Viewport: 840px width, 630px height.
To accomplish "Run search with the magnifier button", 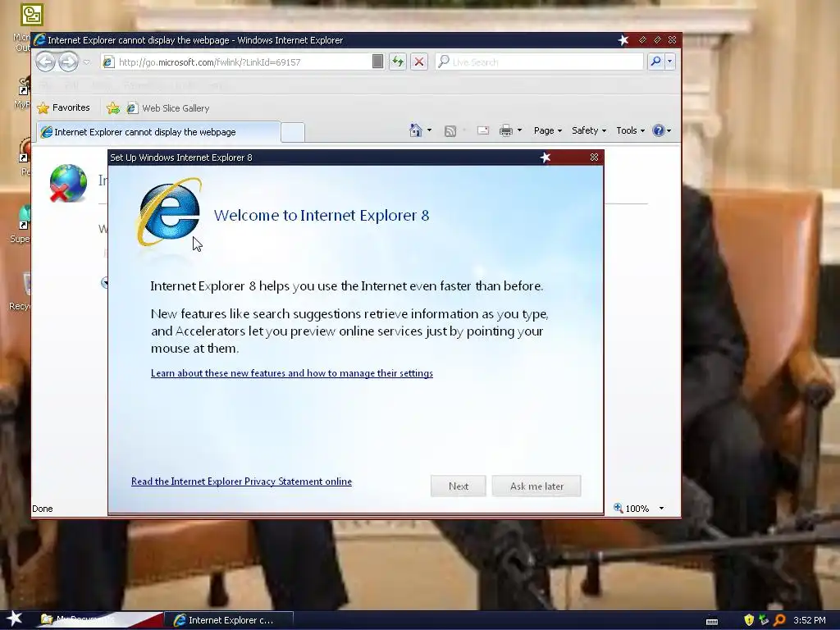I will [655, 62].
